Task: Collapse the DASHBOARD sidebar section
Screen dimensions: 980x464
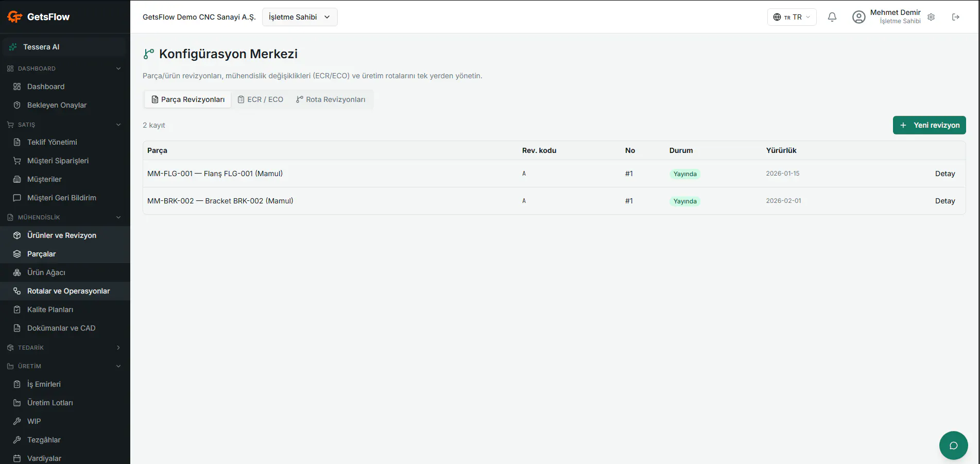Action: coord(118,68)
